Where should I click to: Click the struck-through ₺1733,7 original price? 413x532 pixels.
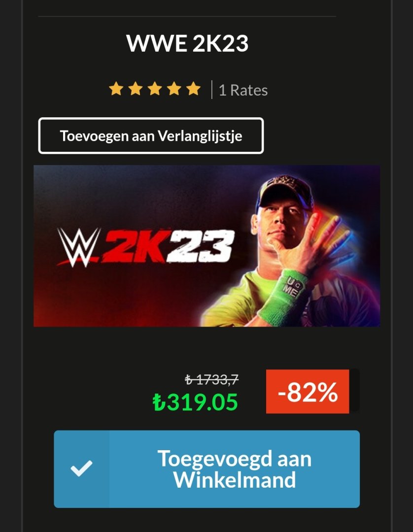click(x=212, y=379)
